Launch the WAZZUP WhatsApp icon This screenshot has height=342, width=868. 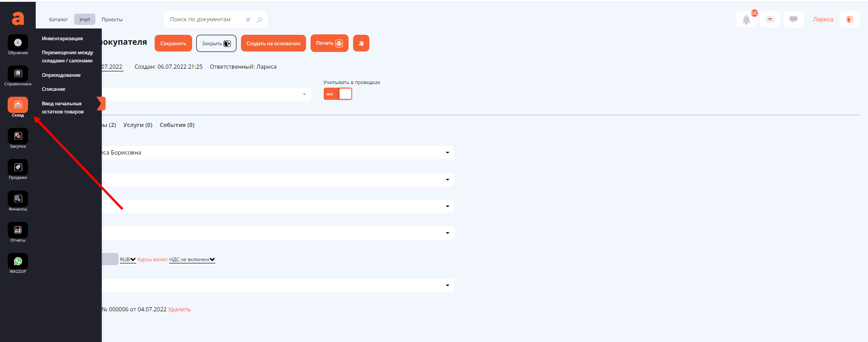click(x=18, y=262)
